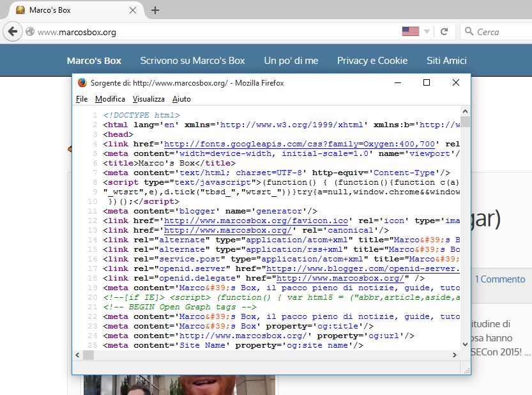Click the Marco's Box tab favicon

tap(20, 10)
